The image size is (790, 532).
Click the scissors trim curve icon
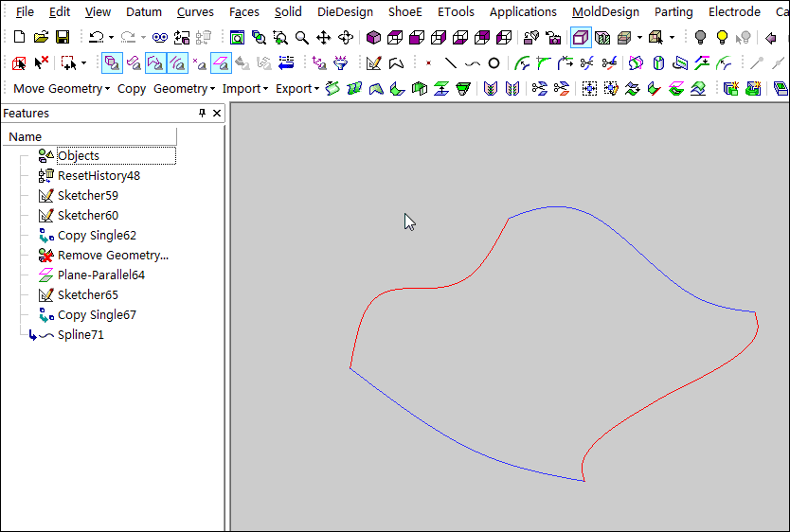(586, 63)
